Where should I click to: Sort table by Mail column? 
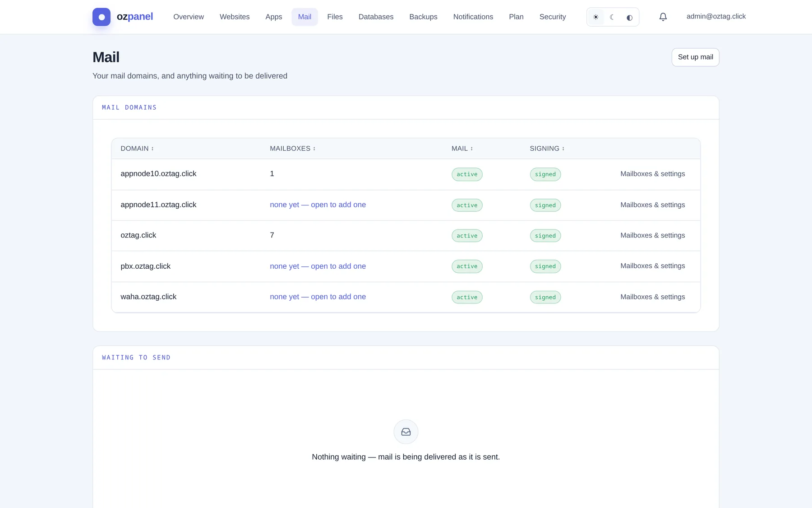(462, 149)
